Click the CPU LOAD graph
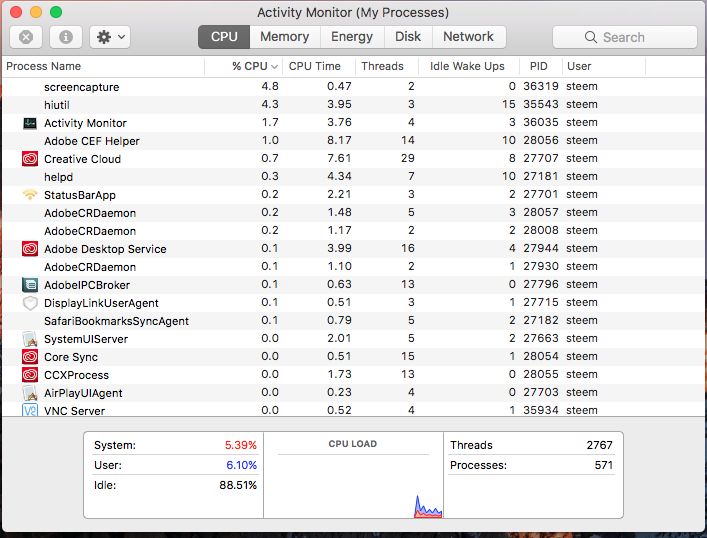The image size is (707, 538). pos(354,475)
